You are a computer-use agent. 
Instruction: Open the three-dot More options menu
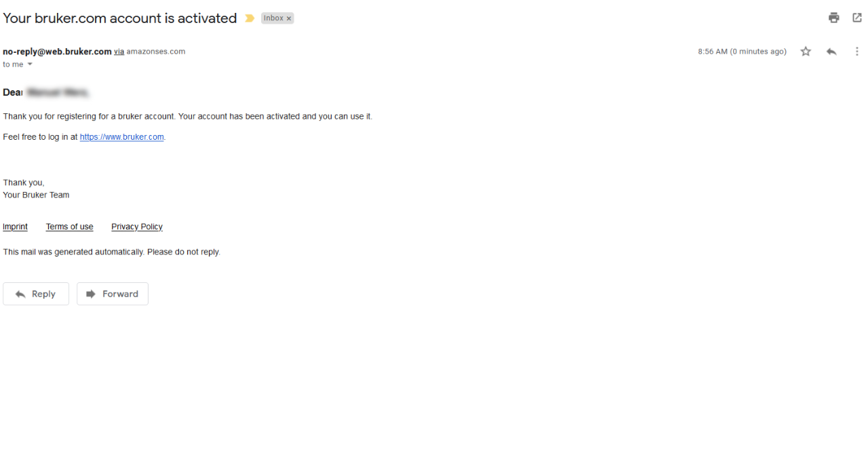pyautogui.click(x=857, y=52)
